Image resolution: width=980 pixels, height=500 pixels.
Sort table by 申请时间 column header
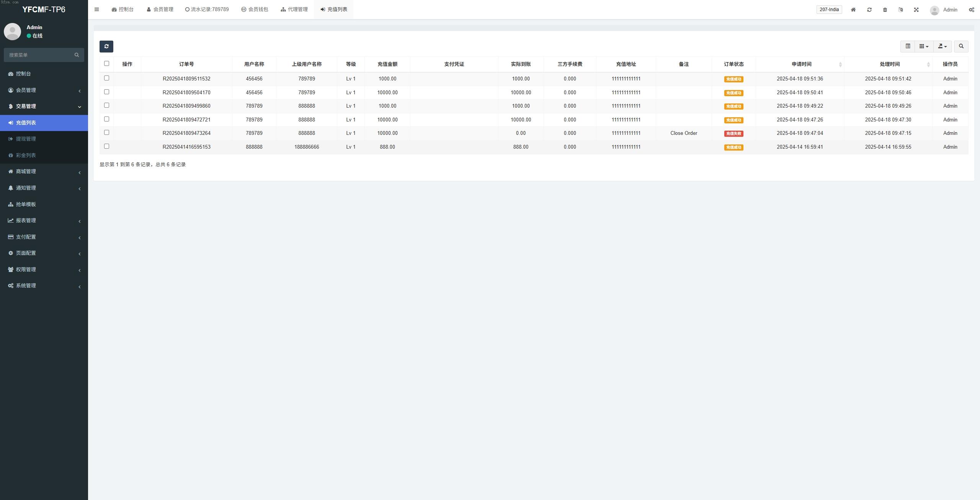point(801,64)
